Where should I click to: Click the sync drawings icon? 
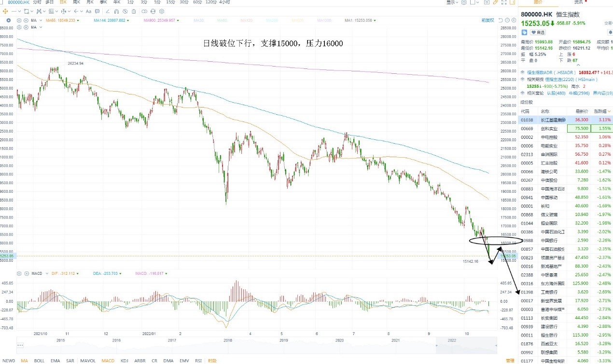153,11
